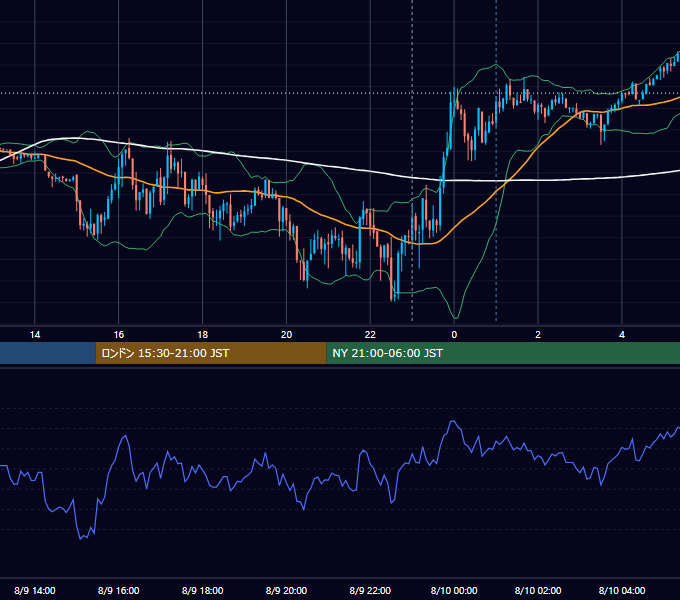
Task: Click the hour label 22 on the chart axis
Action: tap(370, 335)
